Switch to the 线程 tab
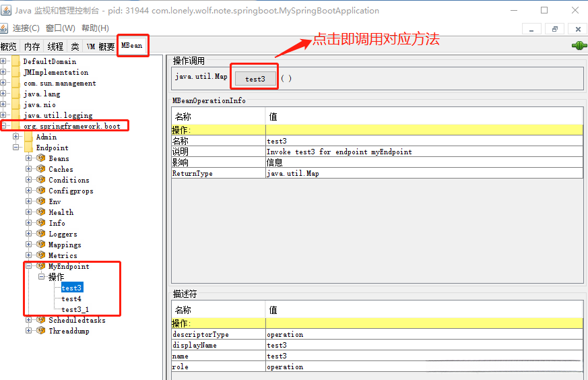 pyautogui.click(x=55, y=46)
